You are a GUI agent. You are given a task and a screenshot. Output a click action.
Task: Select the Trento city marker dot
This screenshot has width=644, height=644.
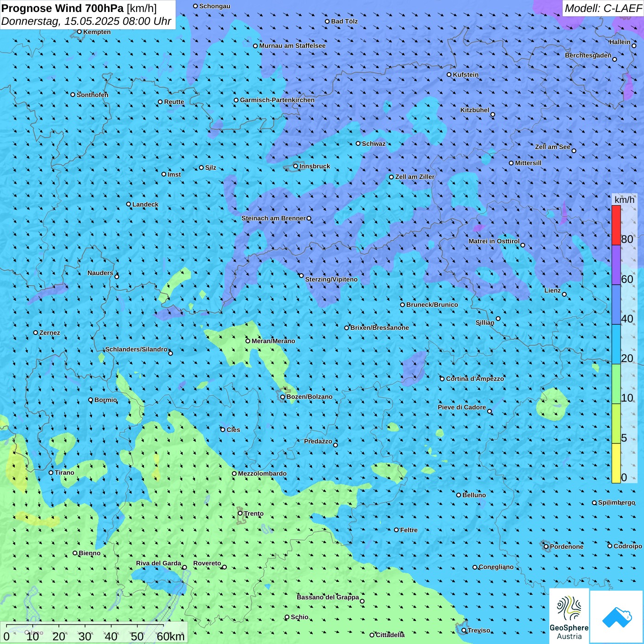click(x=240, y=513)
